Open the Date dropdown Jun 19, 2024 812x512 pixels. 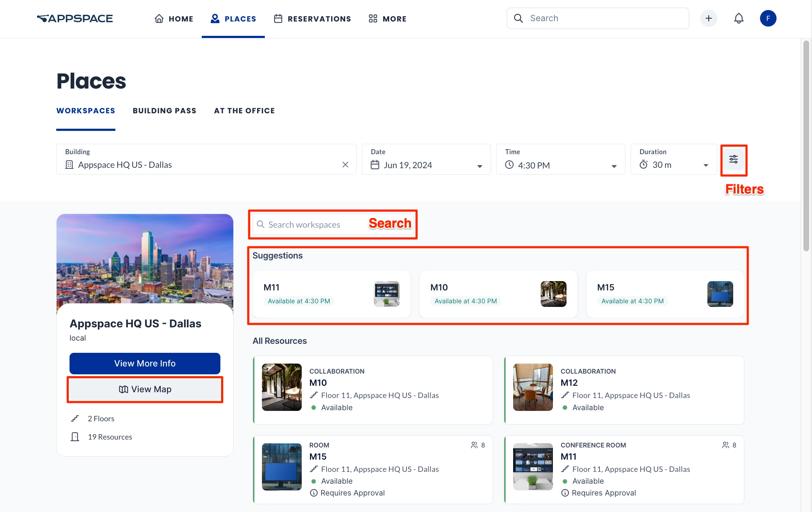click(426, 159)
